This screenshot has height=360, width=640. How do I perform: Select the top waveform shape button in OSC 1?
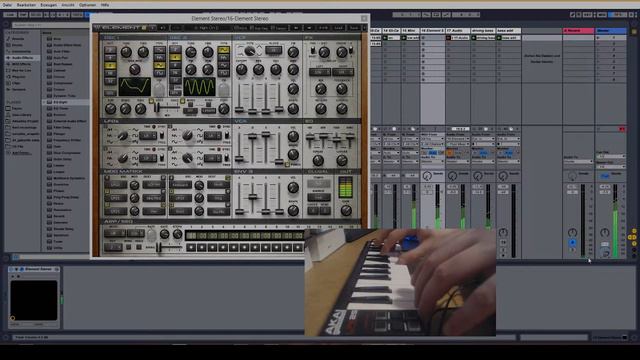[159, 49]
